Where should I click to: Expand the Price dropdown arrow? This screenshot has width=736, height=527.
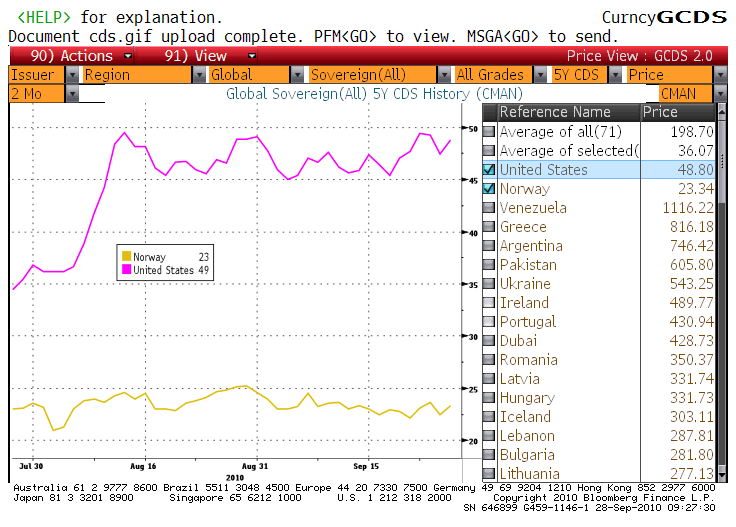click(x=720, y=75)
